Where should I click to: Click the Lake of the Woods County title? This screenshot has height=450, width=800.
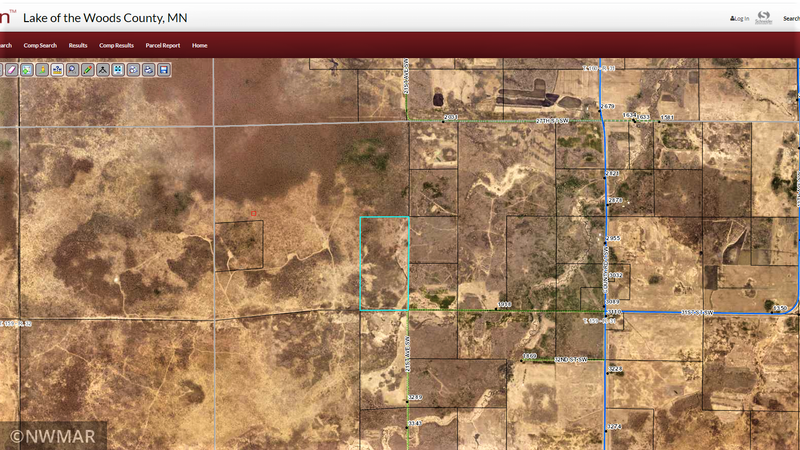(105, 18)
